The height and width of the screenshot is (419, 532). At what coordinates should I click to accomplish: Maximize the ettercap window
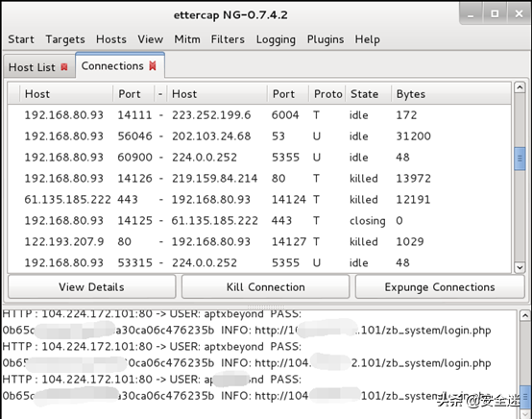(495, 13)
